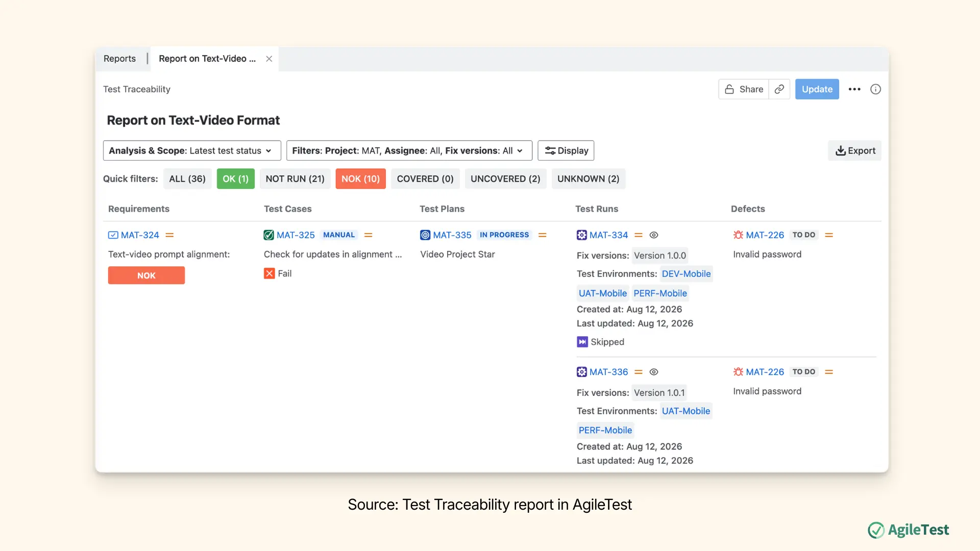
Task: Toggle the COVERED (0) quick filter
Action: [425, 179]
